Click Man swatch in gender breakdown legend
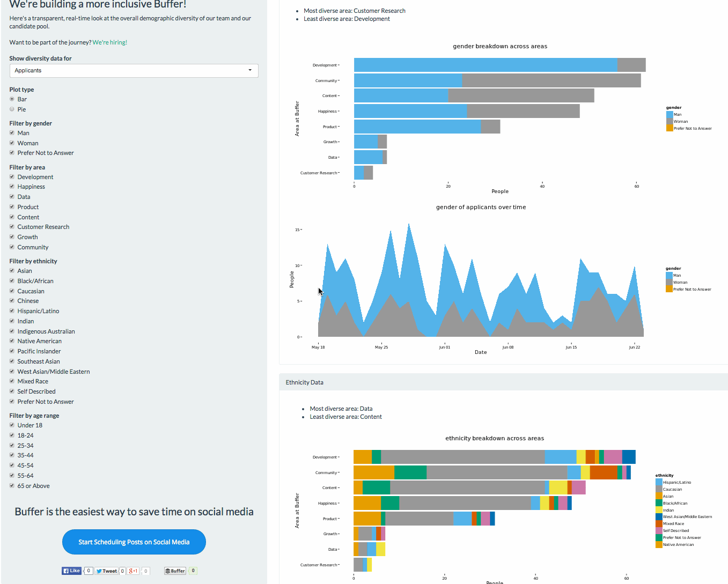The image size is (728, 584). pos(670,114)
